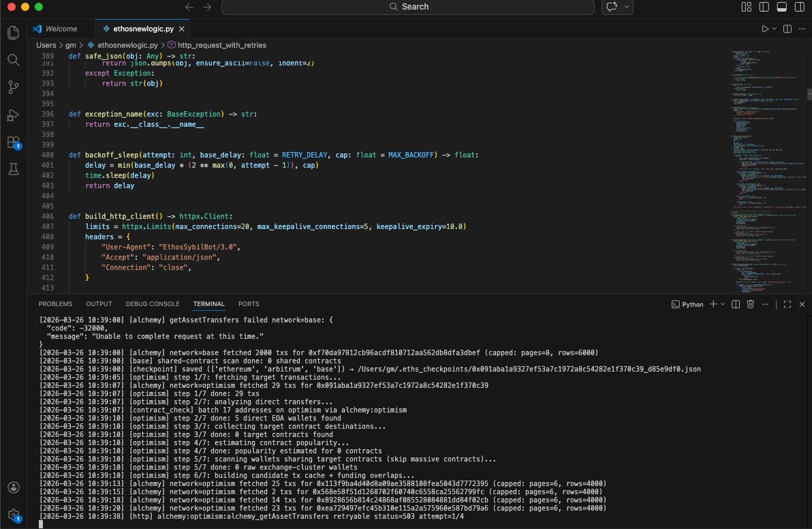Open the Accounts menu icon
The height and width of the screenshot is (529, 812).
(x=14, y=487)
